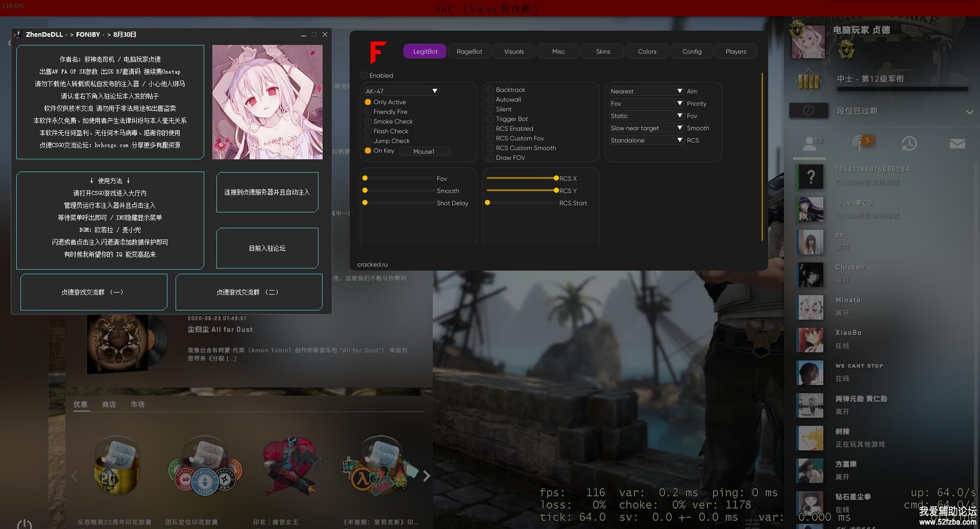Click the avatar of friend XiaoBo
The image size is (980, 529).
[811, 340]
